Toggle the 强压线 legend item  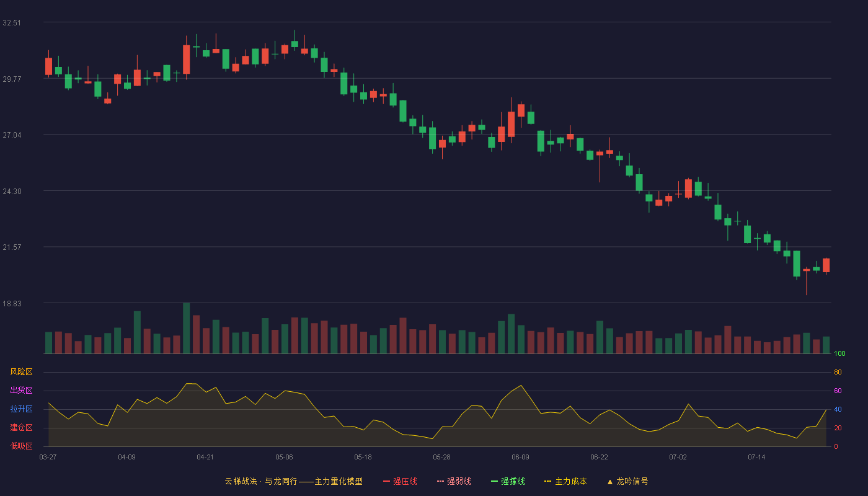[x=400, y=481]
